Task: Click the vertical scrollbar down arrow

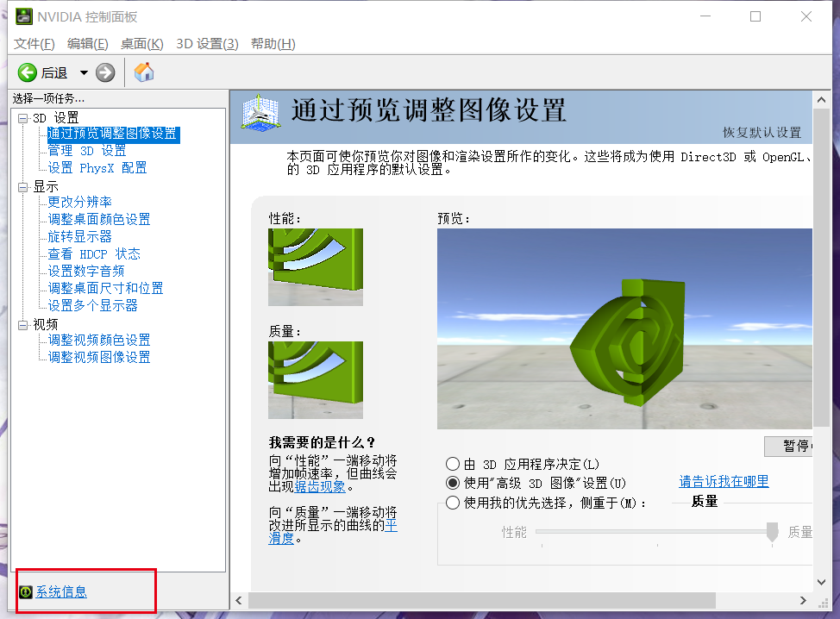Action: [x=821, y=582]
